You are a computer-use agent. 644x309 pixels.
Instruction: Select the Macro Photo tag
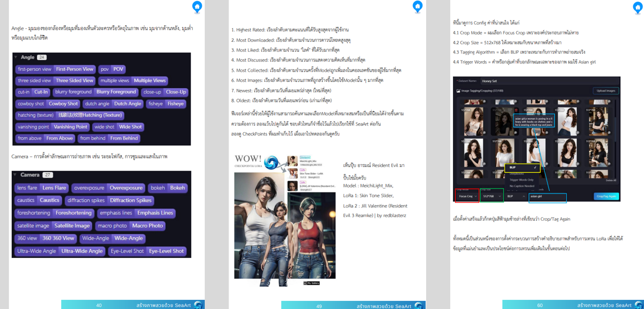click(x=130, y=226)
